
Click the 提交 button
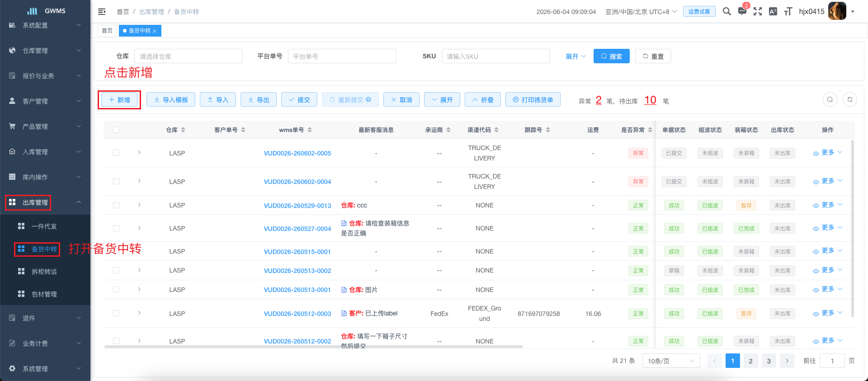tap(299, 99)
